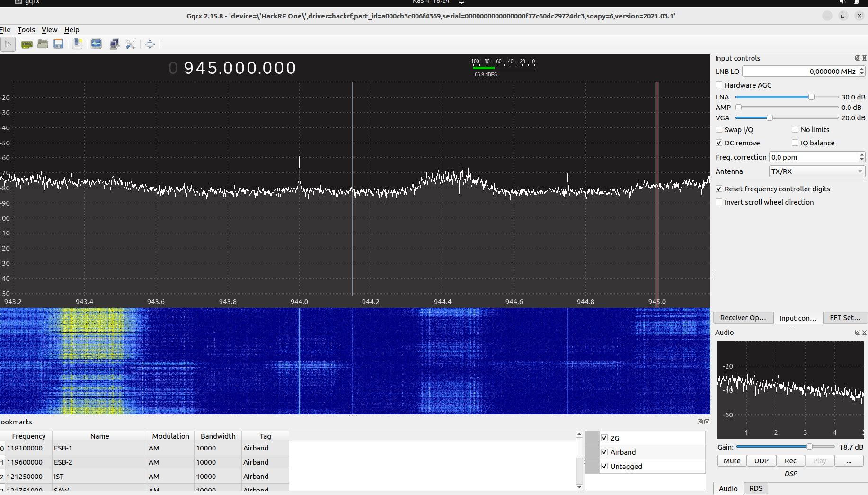The image size is (868, 495).
Task: Toggle fullscreen with the four-arrow icon
Action: coord(150,44)
